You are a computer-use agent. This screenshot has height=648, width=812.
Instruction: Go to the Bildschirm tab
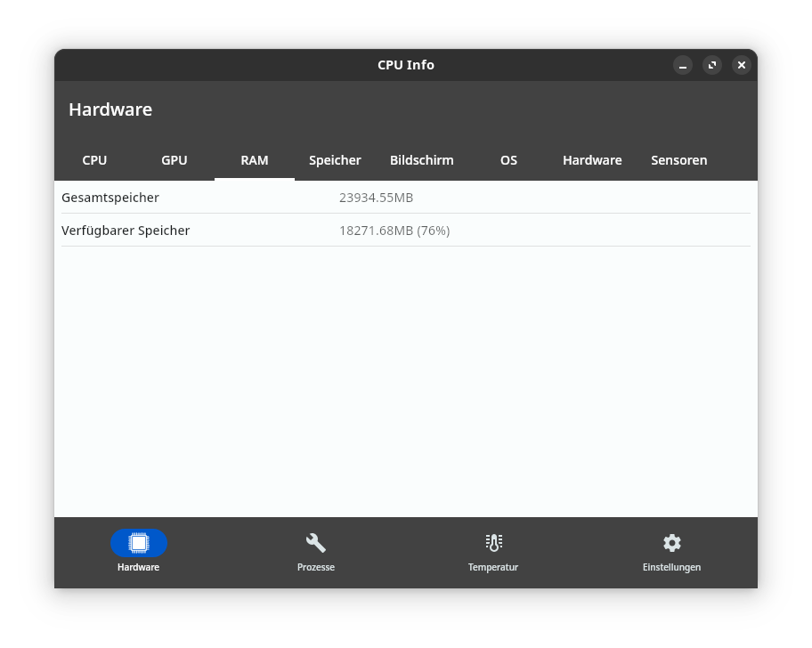coord(422,160)
